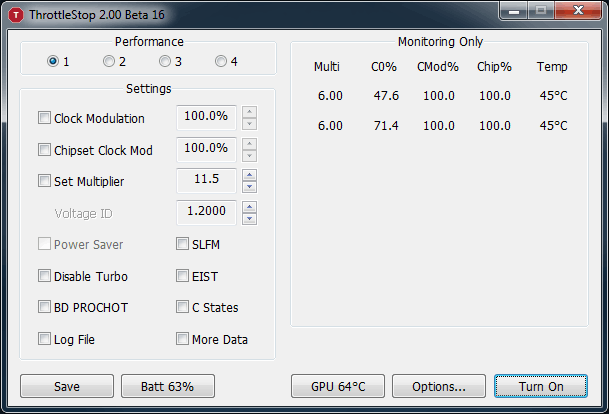The width and height of the screenshot is (609, 414).
Task: Click the Clock Modulation 100.0% field
Action: click(x=206, y=117)
